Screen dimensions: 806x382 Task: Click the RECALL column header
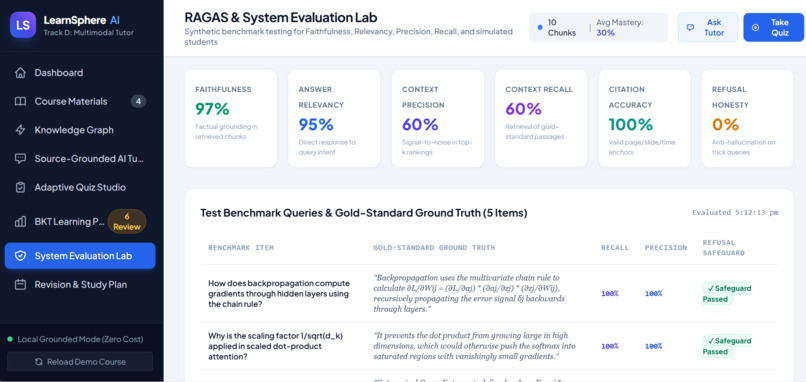point(615,248)
